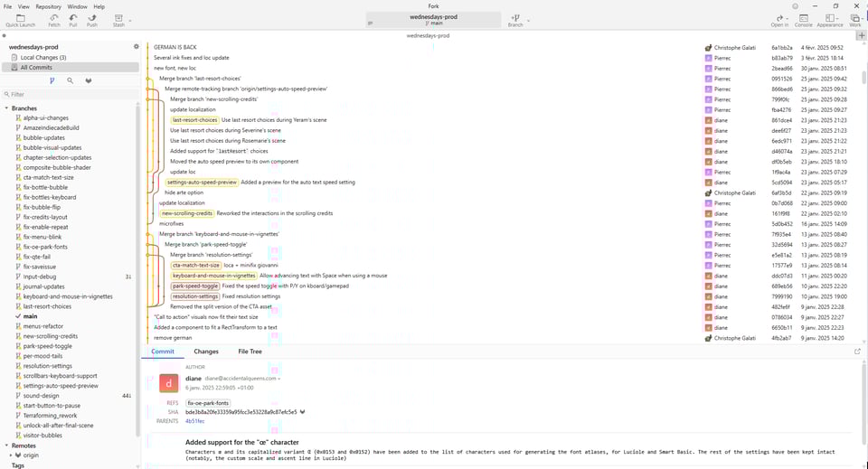
Task: Select the branches filter icon in sidebar
Action: click(x=52, y=80)
